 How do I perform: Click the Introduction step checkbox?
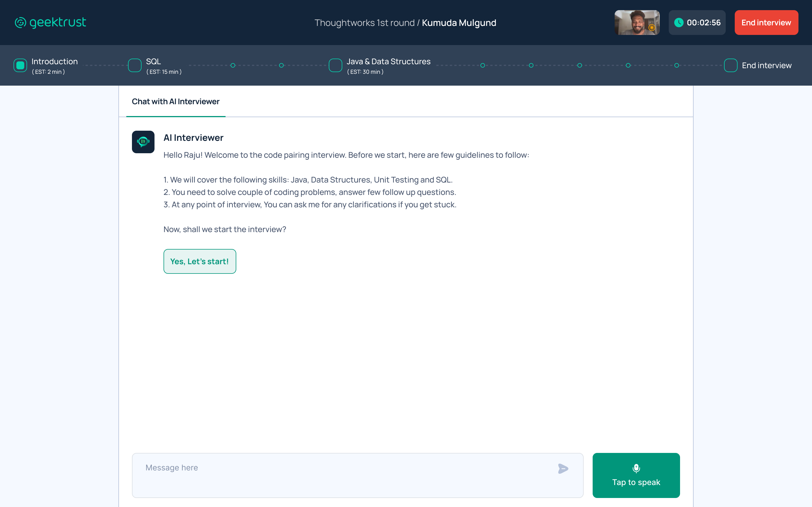tap(20, 65)
